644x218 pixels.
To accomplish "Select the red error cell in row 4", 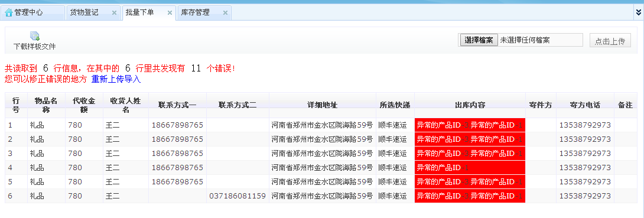I will [470, 168].
